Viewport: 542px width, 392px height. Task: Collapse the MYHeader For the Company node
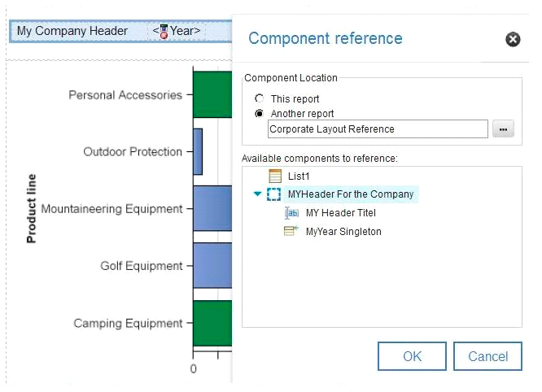258,194
